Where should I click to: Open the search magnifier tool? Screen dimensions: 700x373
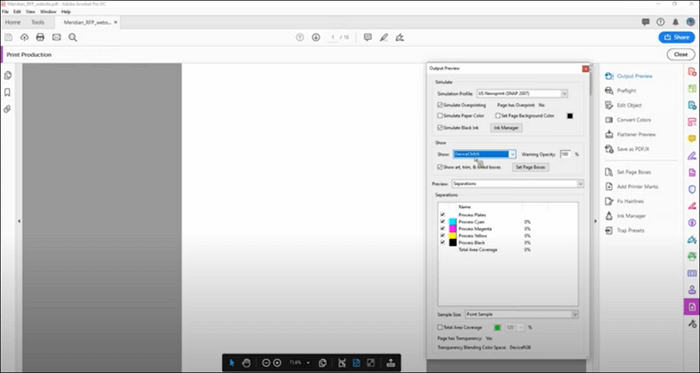[73, 37]
